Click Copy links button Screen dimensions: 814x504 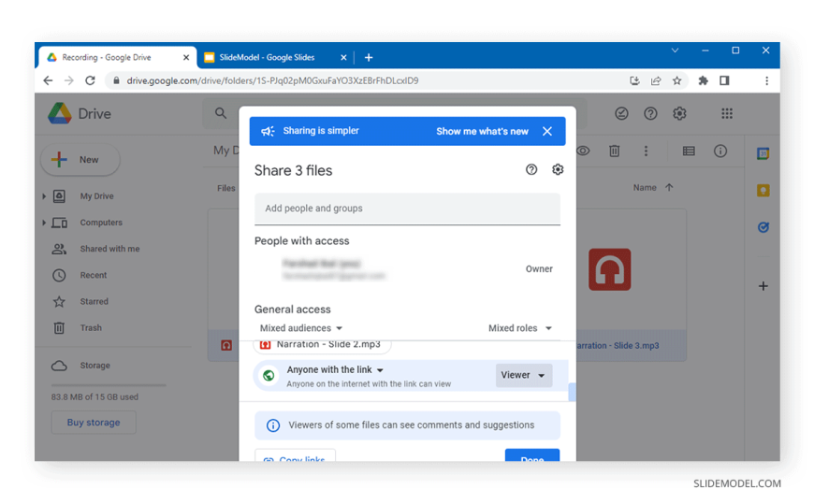pos(295,455)
